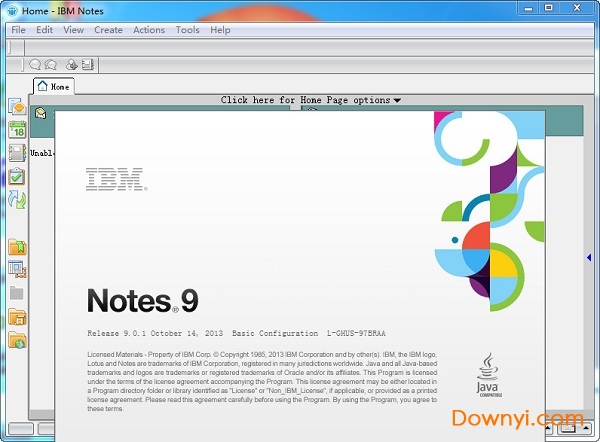600x442 pixels.
Task: Open the folder with green bookmark ribbon
Action: pos(17,247)
